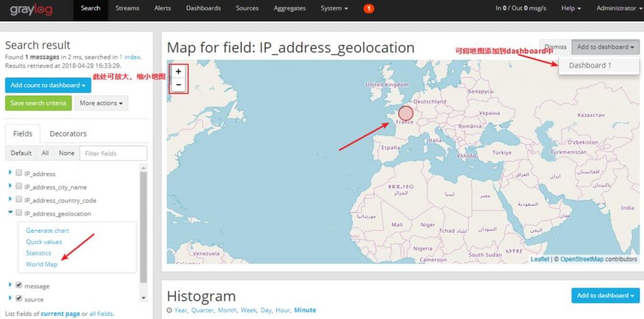Open the orange notification badge
Screen dimensions: 644x319
369,9
